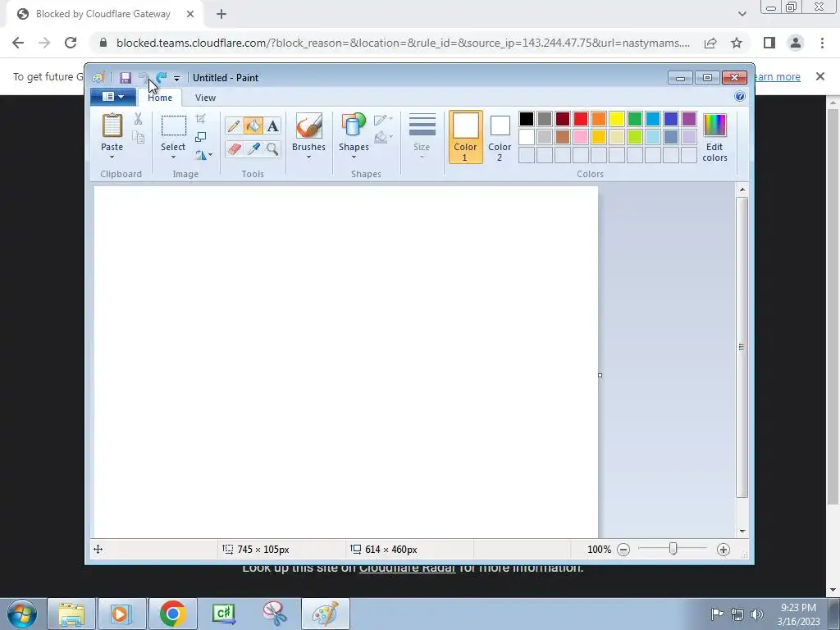Activate Color 1 selection
Image resolution: width=840 pixels, height=630 pixels.
tap(465, 137)
